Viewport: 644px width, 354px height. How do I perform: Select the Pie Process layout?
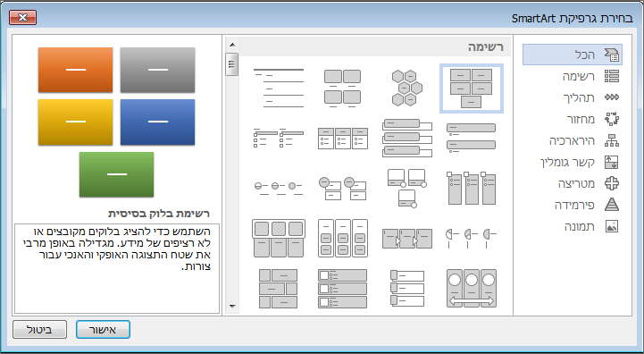pos(471,239)
